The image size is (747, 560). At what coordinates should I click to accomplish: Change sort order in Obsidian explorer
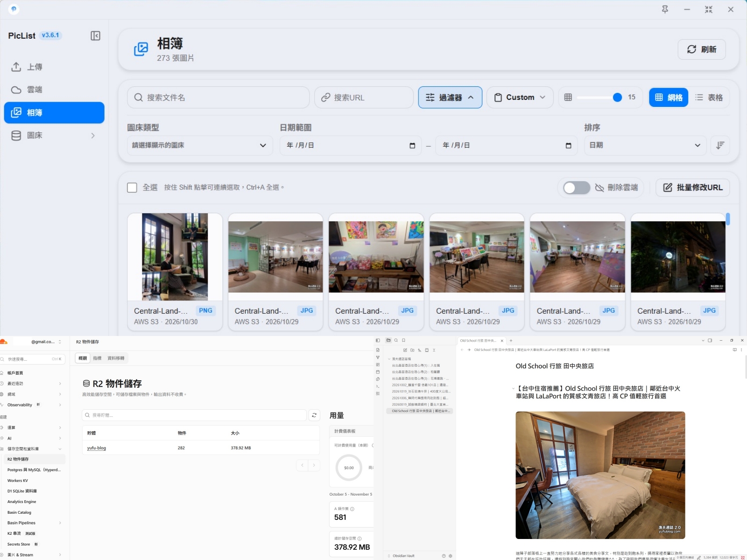click(x=419, y=350)
